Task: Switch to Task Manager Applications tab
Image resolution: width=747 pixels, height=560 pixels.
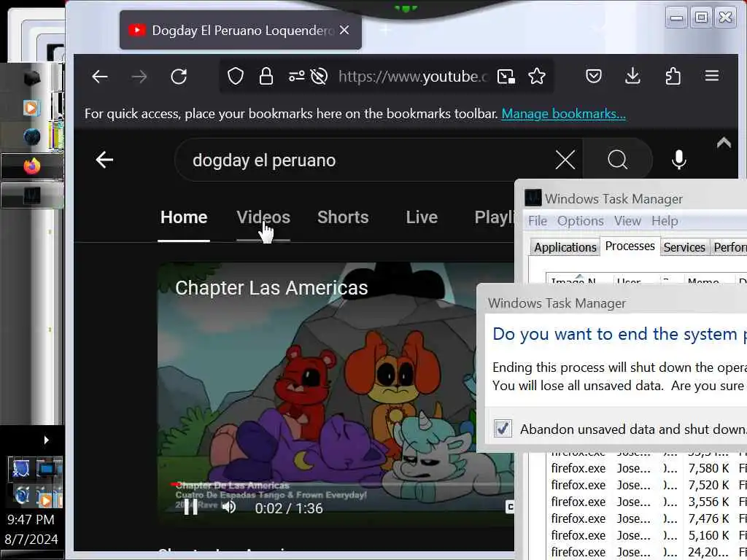Action: [x=565, y=247]
